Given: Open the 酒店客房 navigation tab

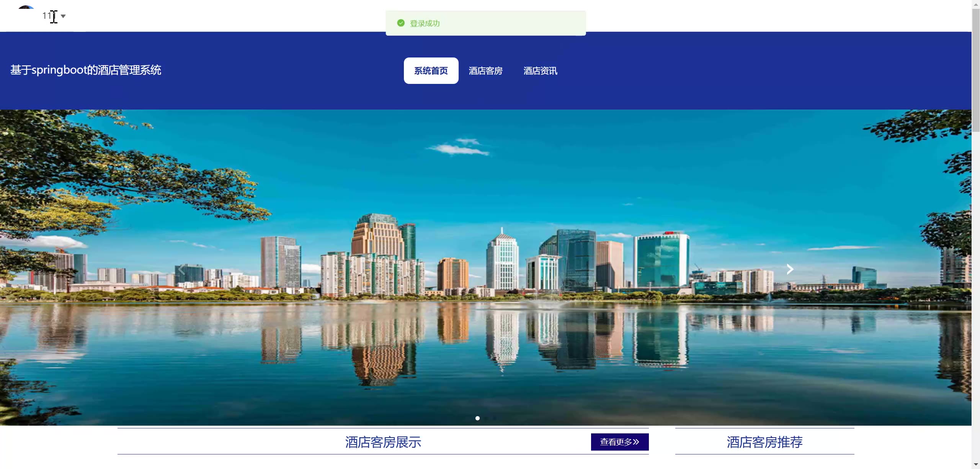Looking at the screenshot, I should pyautogui.click(x=485, y=71).
